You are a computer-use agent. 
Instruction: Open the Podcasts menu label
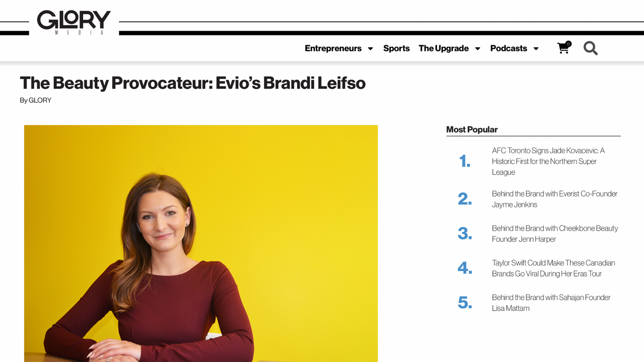coord(508,48)
